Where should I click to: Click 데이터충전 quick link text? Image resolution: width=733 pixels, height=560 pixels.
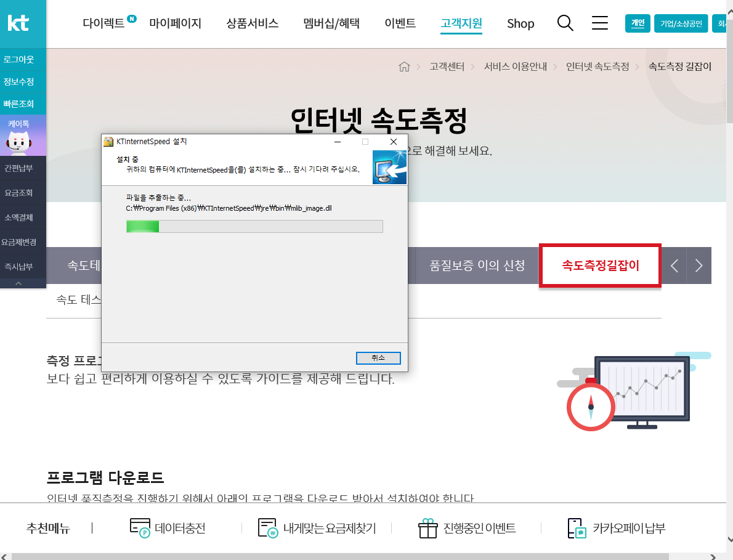coord(180,528)
